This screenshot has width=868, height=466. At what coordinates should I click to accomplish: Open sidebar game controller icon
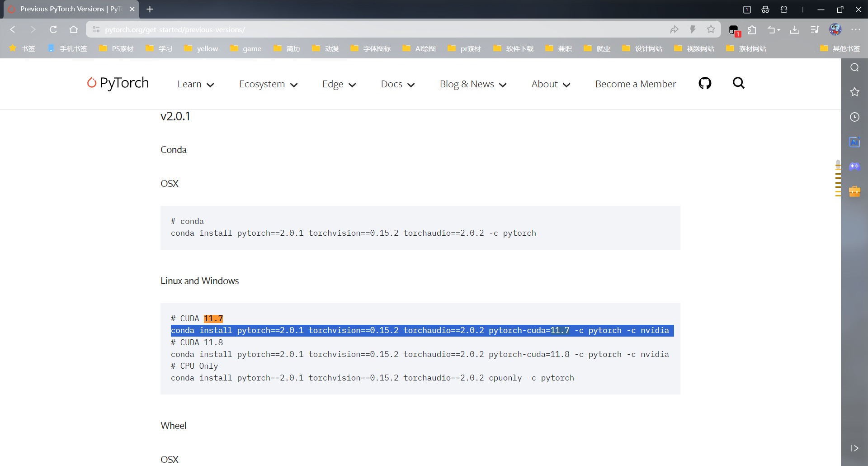[x=854, y=166]
